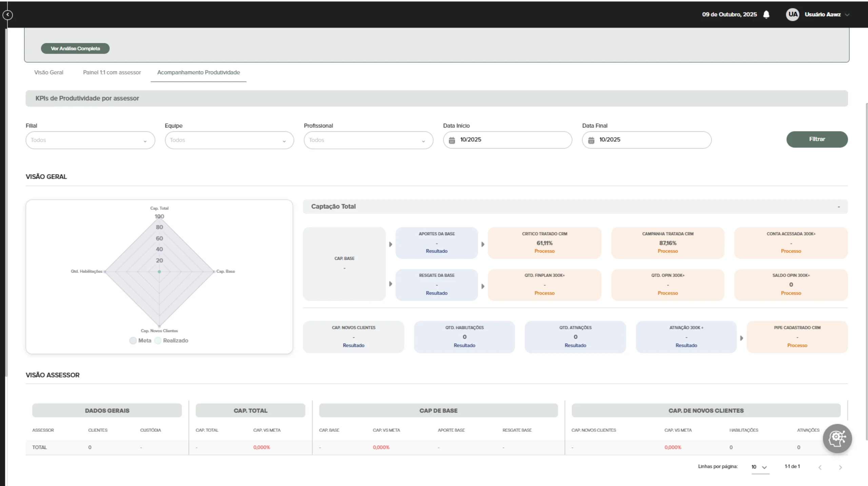Switch to Visão Geral tab

48,72
